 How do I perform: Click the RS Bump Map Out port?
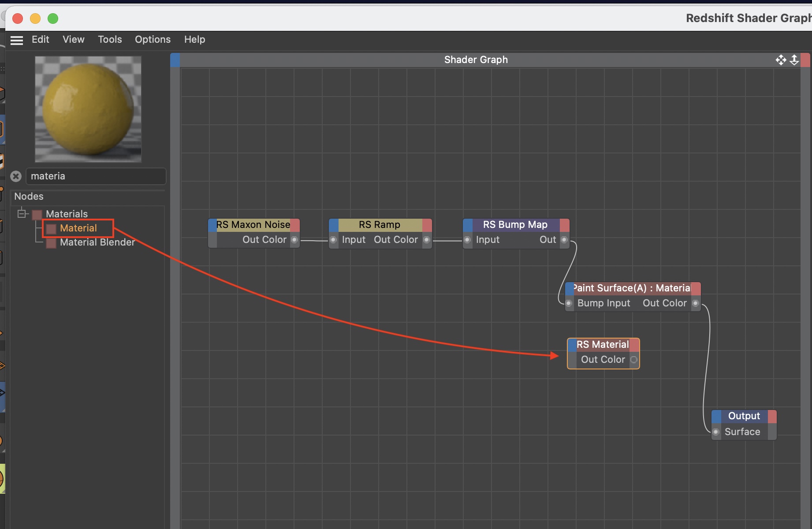coord(564,240)
